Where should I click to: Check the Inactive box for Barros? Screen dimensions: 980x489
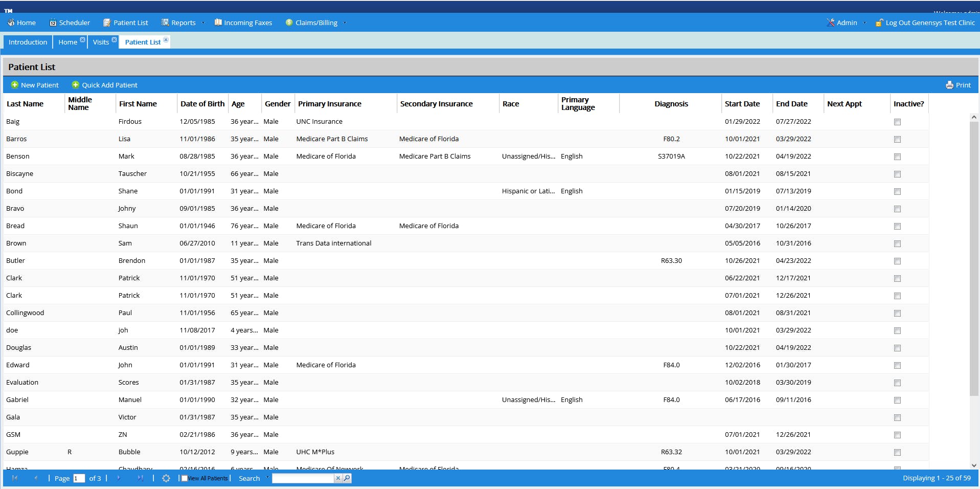point(897,139)
